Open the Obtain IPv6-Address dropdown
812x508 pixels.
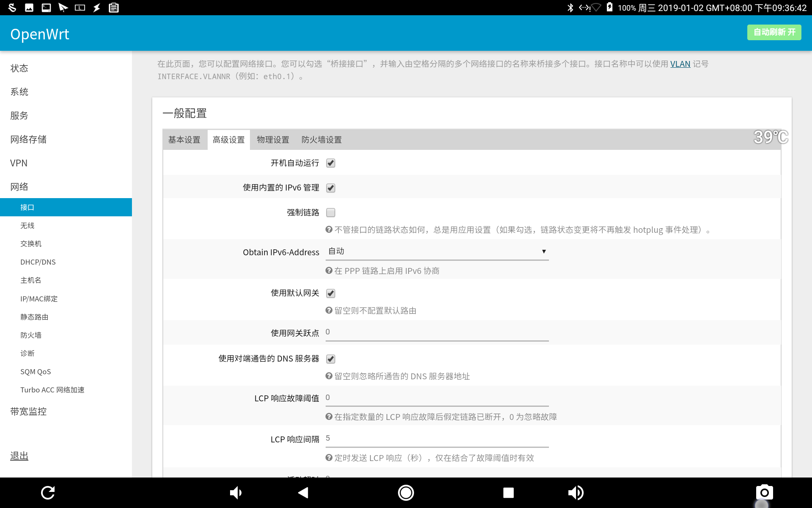[437, 251]
